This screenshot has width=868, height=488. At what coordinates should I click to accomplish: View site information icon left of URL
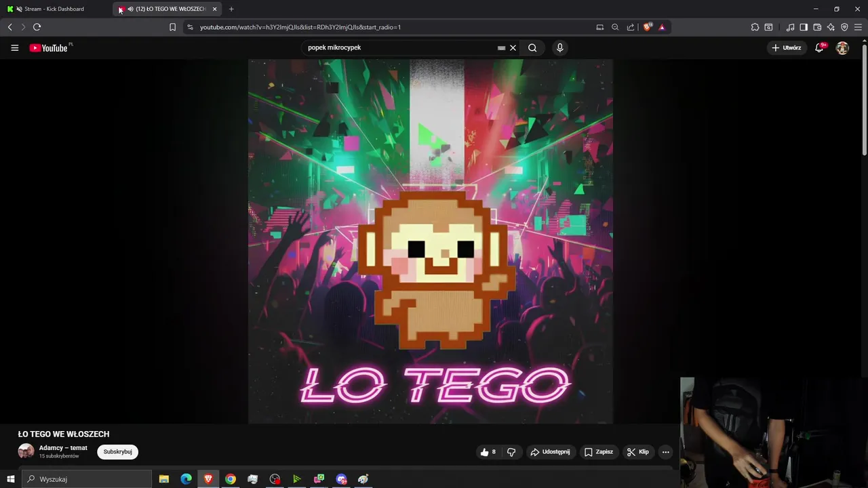tap(190, 27)
